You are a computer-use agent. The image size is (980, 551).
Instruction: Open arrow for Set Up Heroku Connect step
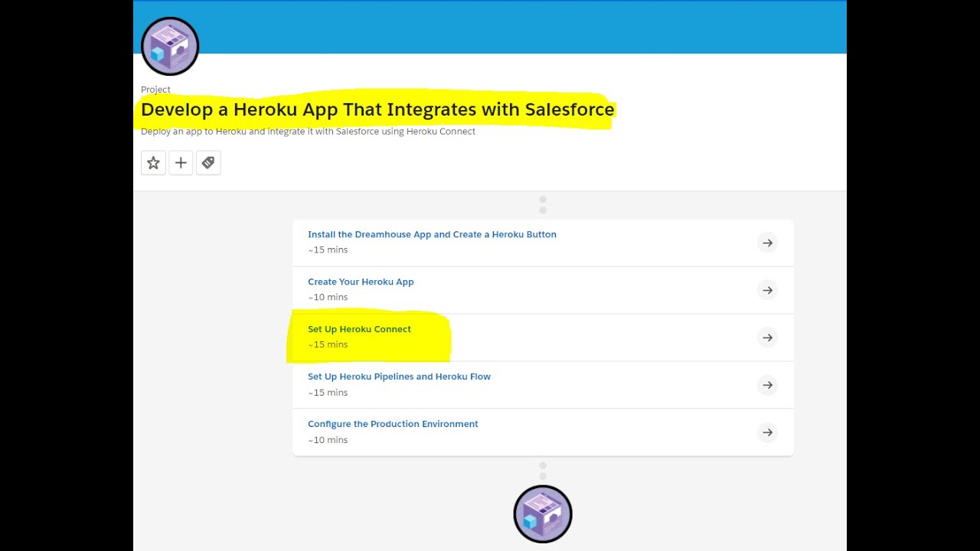767,337
